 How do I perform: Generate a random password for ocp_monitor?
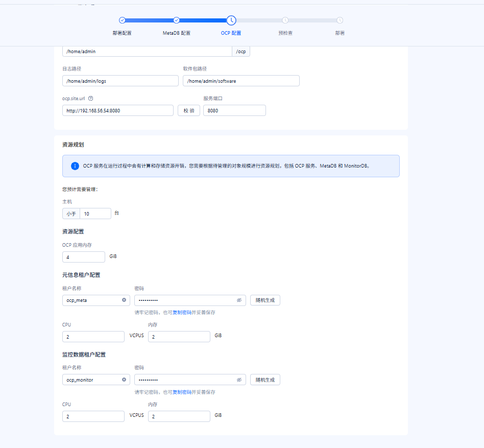click(265, 380)
